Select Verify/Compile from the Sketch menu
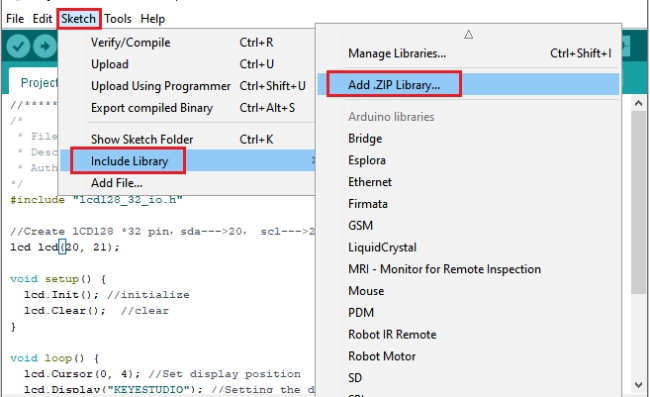Viewport: 650px width, 397px height. 187,42
